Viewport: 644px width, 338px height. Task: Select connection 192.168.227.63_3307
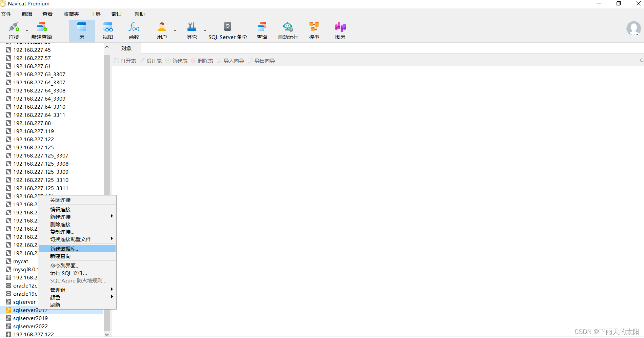[39, 74]
